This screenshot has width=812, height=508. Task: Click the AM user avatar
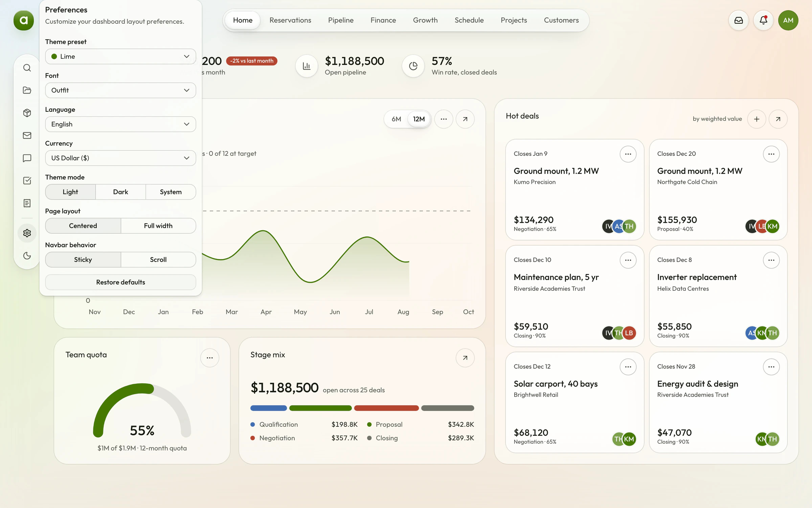pyautogui.click(x=788, y=20)
